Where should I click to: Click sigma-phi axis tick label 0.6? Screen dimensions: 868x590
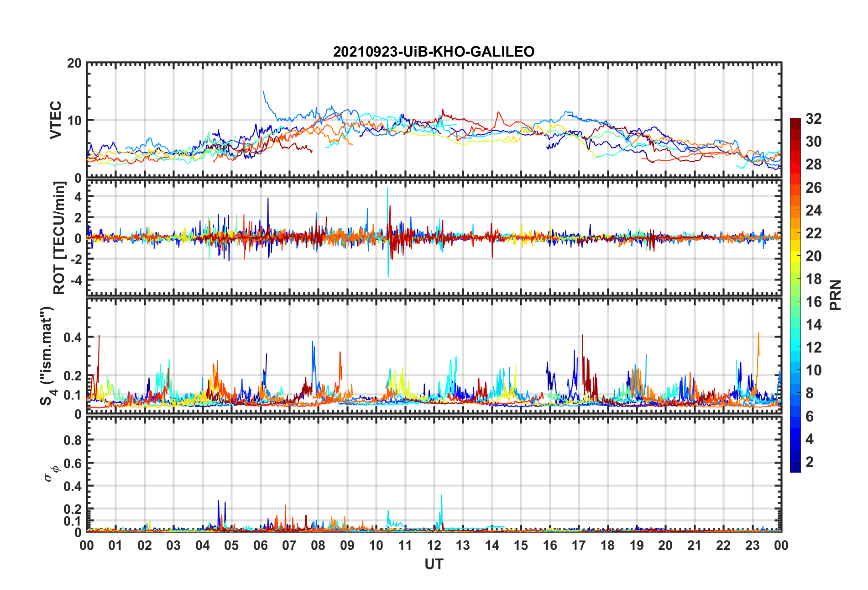tap(73, 463)
